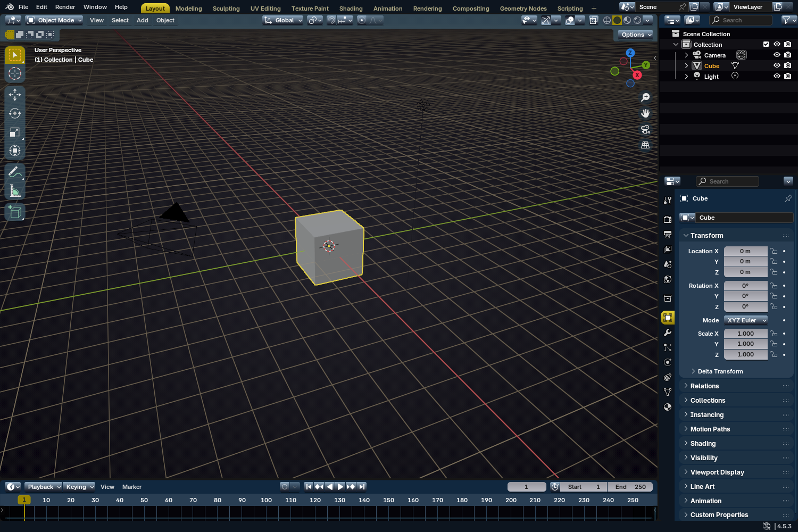Open the Playback dropdown in timeline

coord(44,487)
